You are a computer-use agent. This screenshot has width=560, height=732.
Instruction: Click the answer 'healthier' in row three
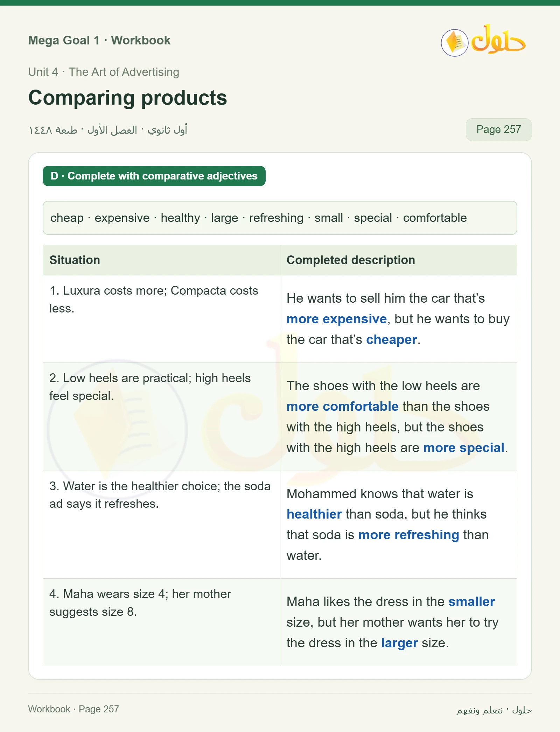[314, 514]
